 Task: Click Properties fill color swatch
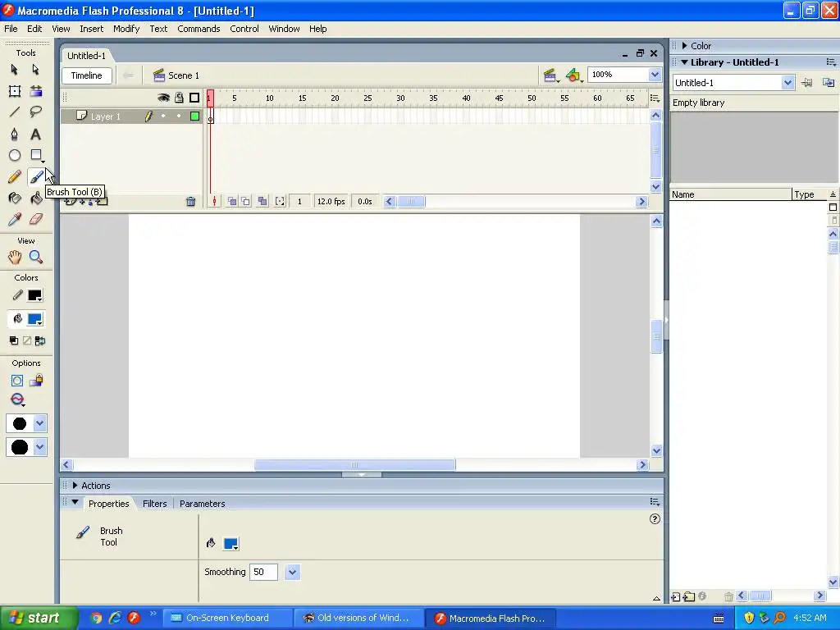coord(231,544)
